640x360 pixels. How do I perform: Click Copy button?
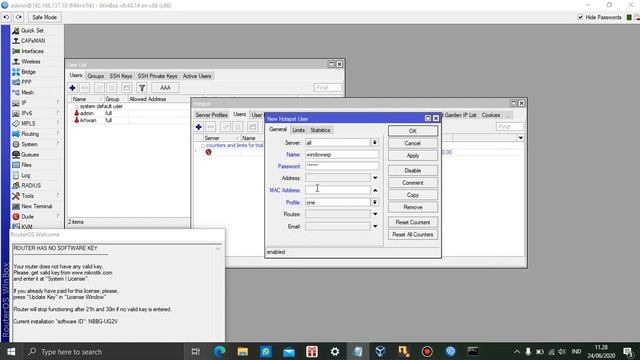click(x=413, y=195)
